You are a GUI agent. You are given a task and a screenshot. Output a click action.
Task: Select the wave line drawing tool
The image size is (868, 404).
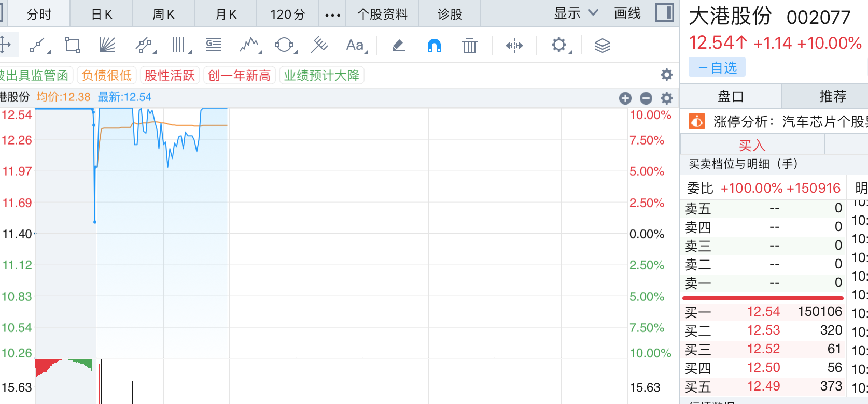[x=250, y=45]
